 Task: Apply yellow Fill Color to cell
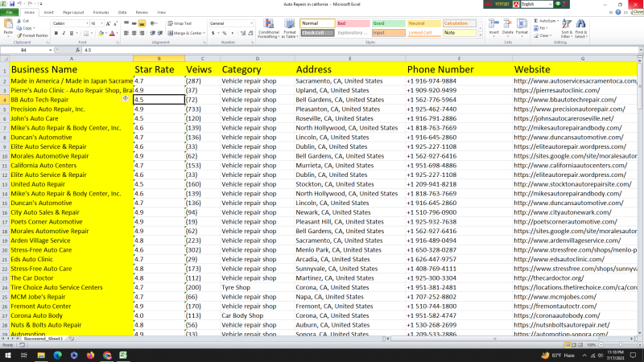coord(101,33)
